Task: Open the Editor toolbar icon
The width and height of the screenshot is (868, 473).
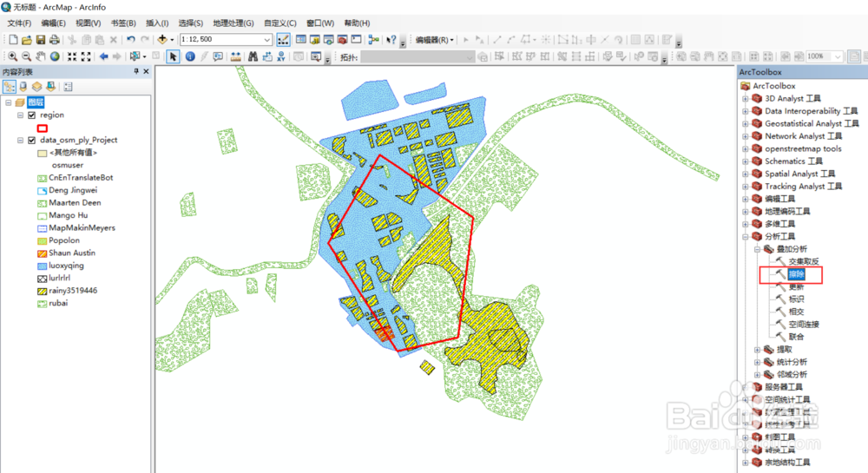Action: [x=283, y=39]
